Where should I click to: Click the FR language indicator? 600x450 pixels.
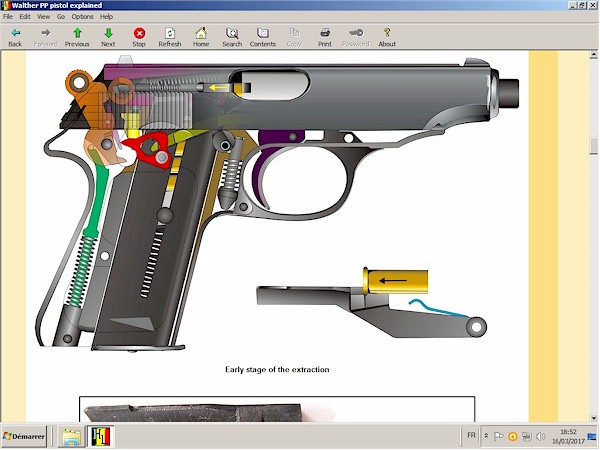(471, 435)
